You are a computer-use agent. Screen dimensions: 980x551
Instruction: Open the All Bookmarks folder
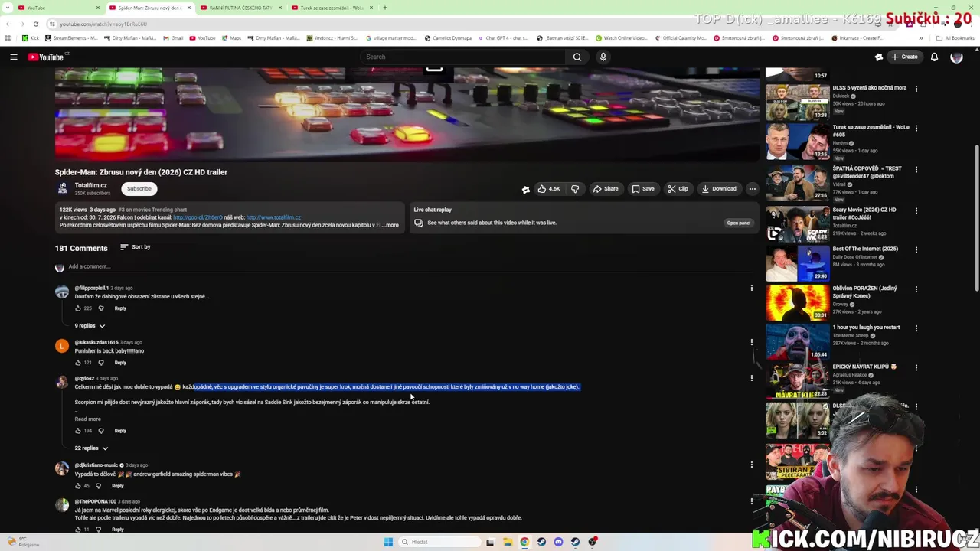(x=955, y=38)
